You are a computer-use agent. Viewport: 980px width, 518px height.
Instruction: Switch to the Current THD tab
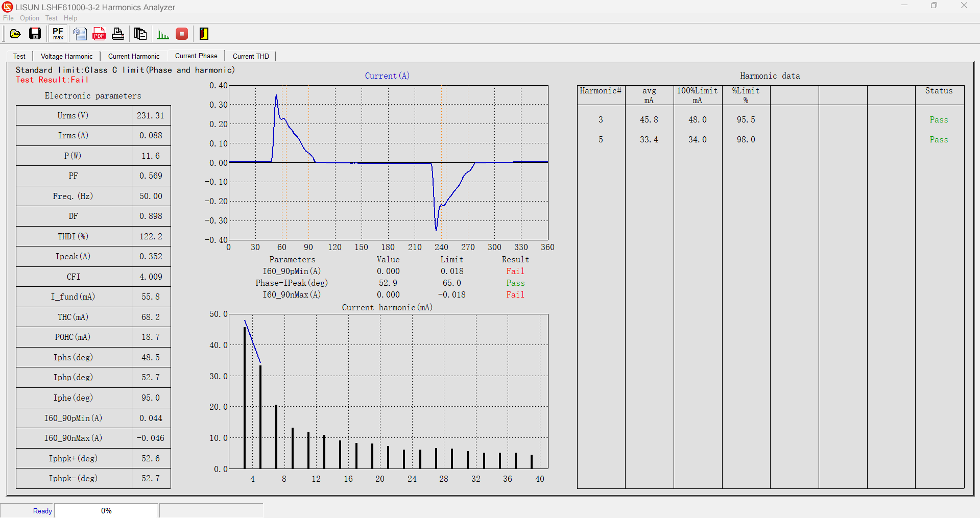(250, 56)
